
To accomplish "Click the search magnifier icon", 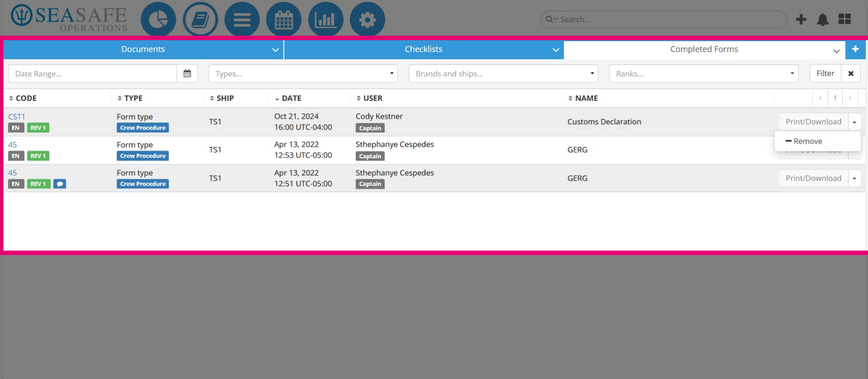I will click(549, 19).
